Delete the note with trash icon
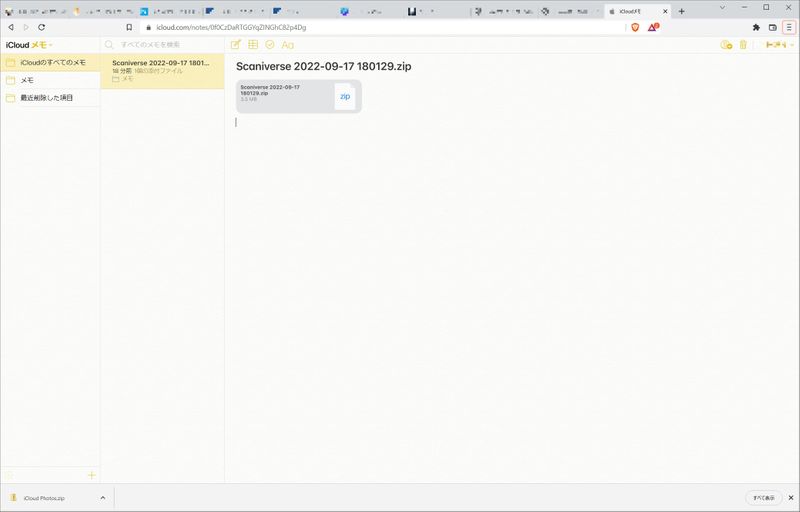Image resolution: width=800 pixels, height=512 pixels. click(x=743, y=45)
